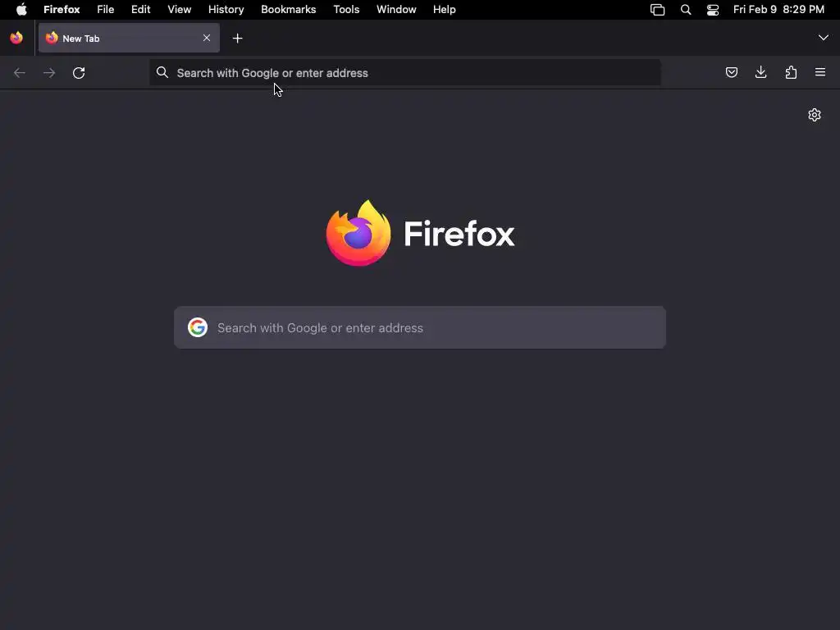
Task: Open the application hamburger menu
Action: (x=820, y=72)
